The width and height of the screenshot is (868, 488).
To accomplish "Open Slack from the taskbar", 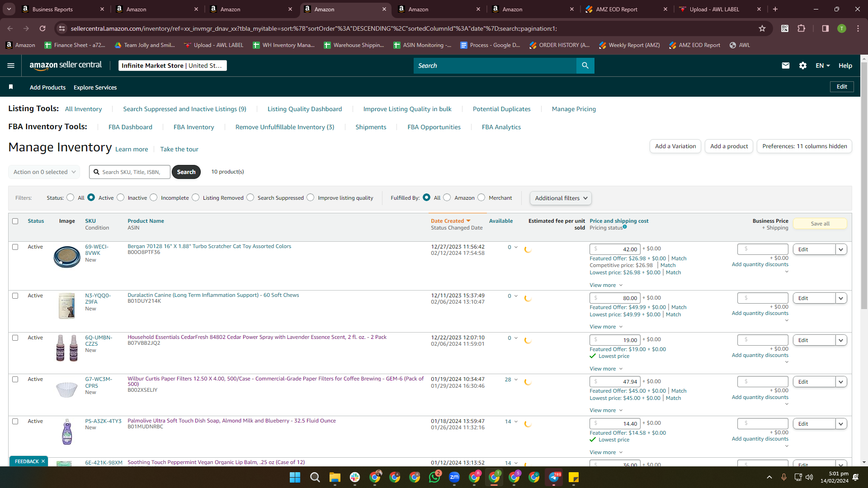I will tap(355, 477).
